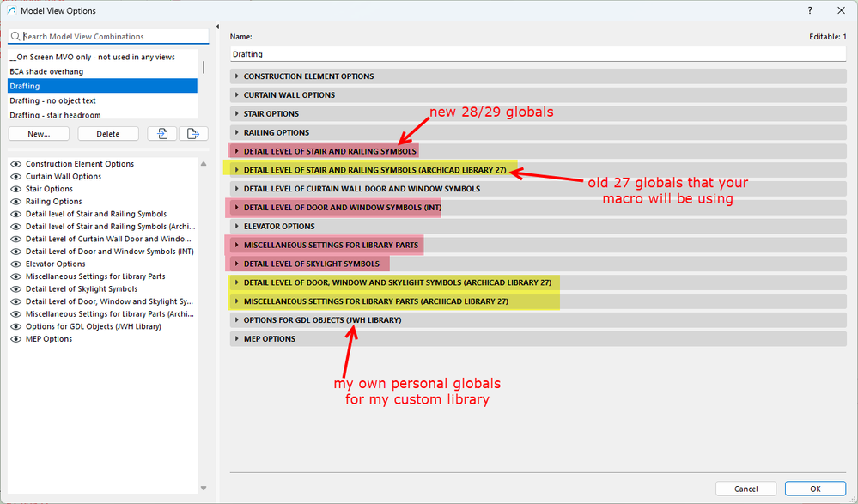Viewport: 858px width, 504px height.
Task: Select the 'Drafting' combination
Action: coord(102,86)
